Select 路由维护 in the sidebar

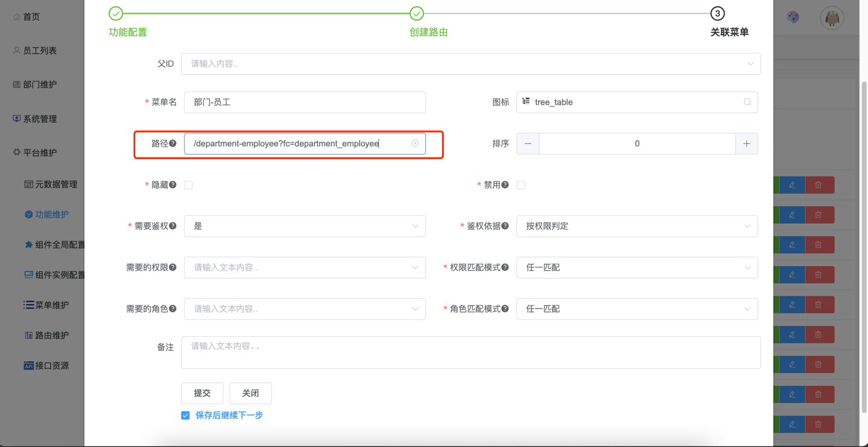click(51, 335)
